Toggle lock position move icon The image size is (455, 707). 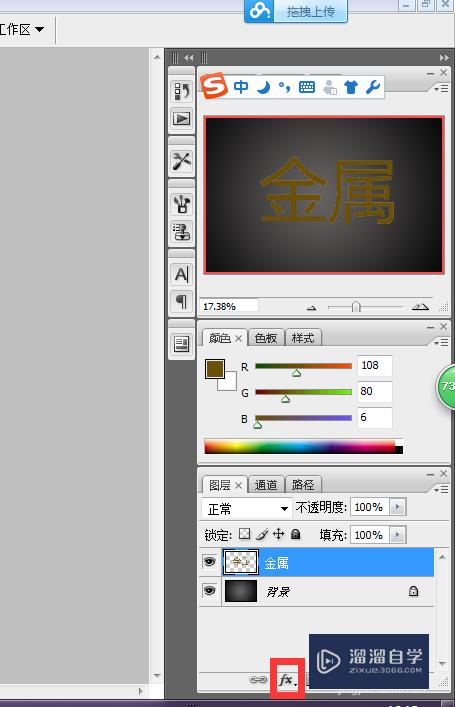[x=279, y=534]
